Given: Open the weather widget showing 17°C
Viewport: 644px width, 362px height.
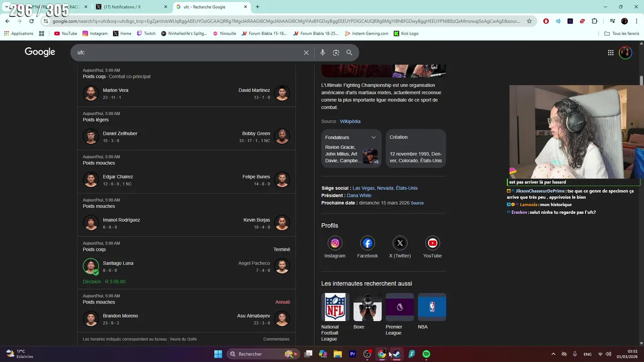Looking at the screenshot, I should click(19, 354).
